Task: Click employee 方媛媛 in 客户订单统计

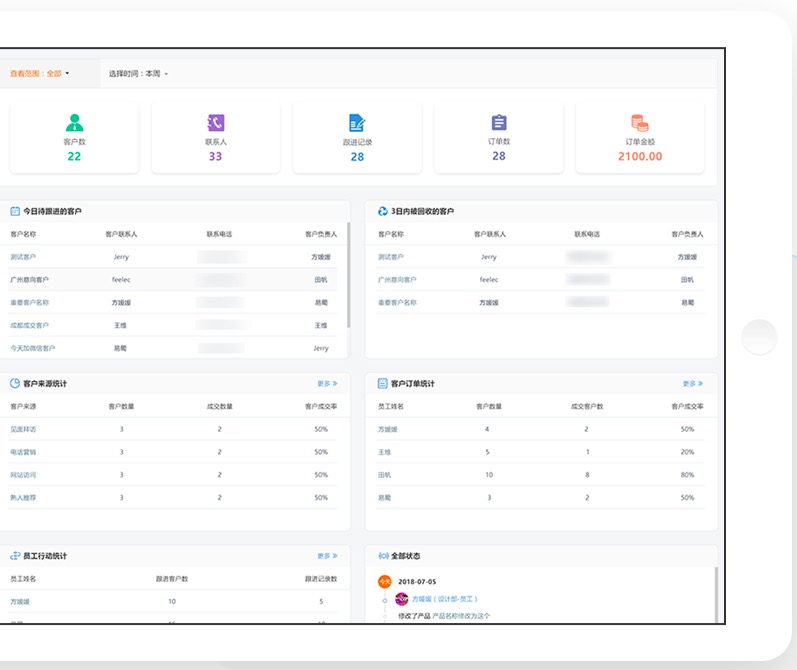Action: click(388, 429)
